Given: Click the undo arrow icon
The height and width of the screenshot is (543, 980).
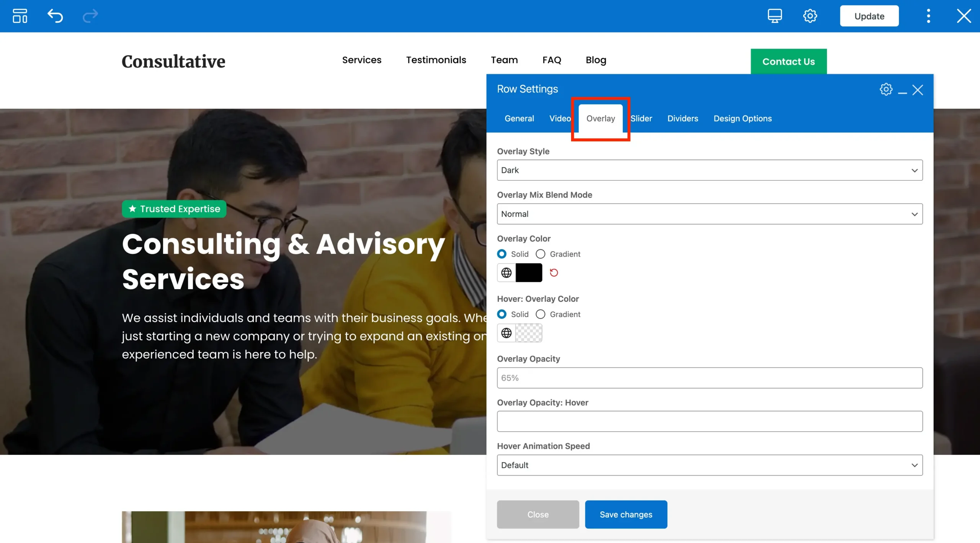Looking at the screenshot, I should [55, 16].
